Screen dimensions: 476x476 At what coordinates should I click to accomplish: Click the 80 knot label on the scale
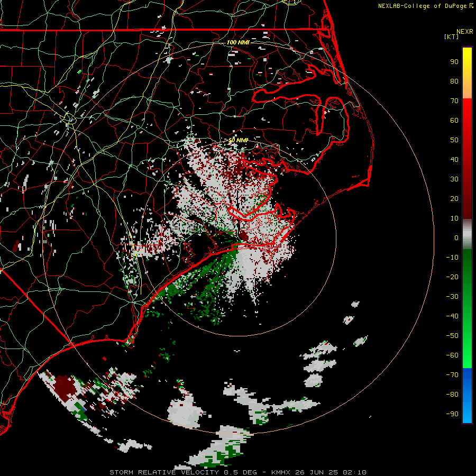click(454, 81)
